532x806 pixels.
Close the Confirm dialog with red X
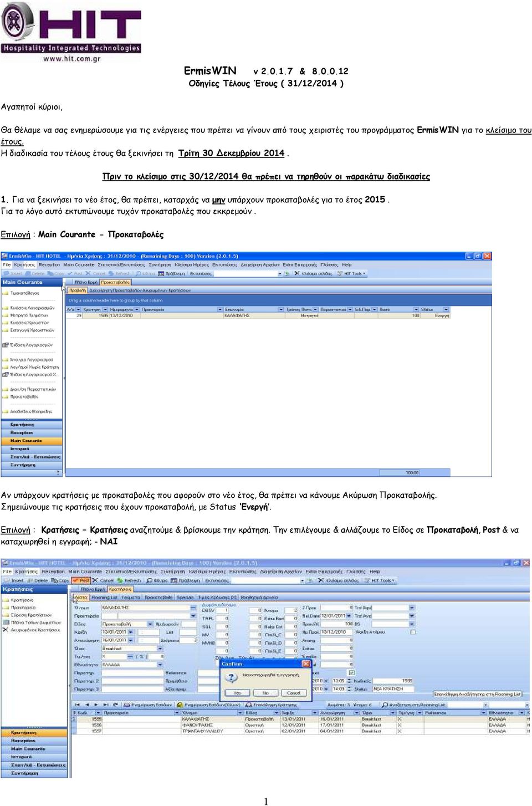tap(306, 664)
